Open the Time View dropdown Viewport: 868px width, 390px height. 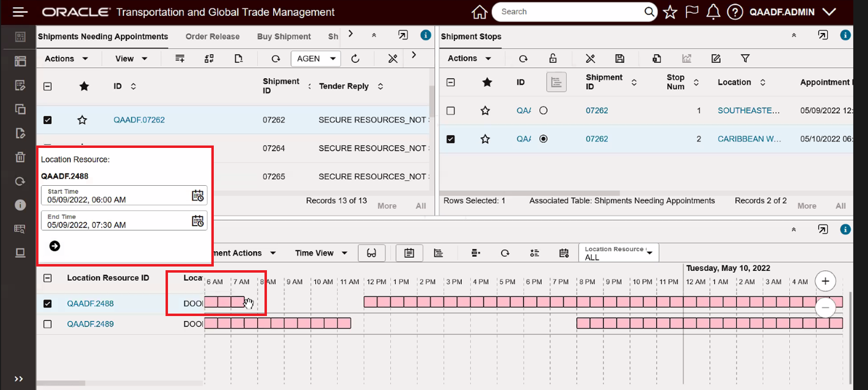point(321,253)
